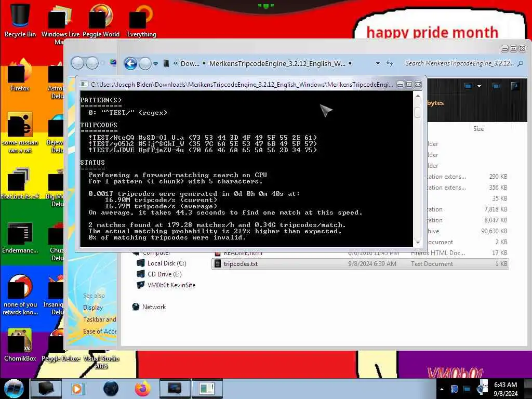Click the console vertical scrollbar thumb
This screenshot has height=399, width=532.
pos(418,112)
